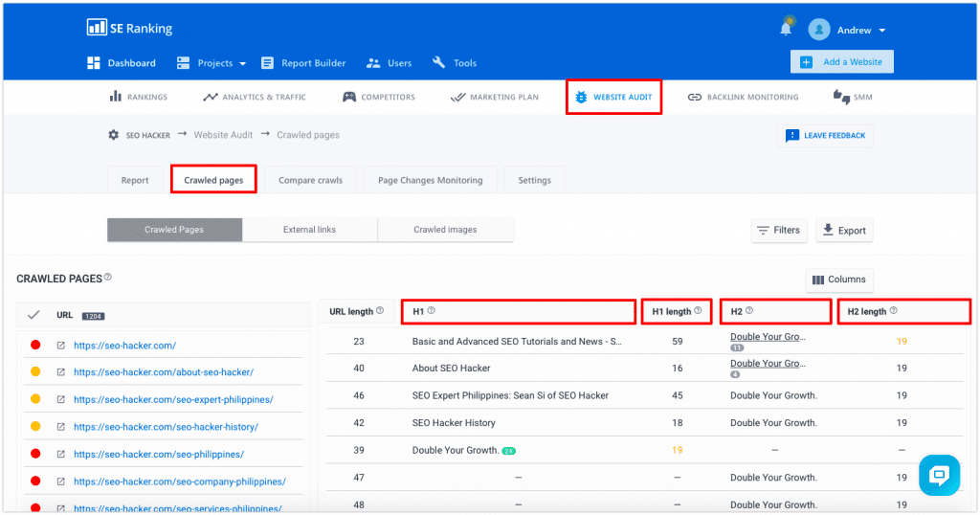Open the live chat widget

click(940, 475)
